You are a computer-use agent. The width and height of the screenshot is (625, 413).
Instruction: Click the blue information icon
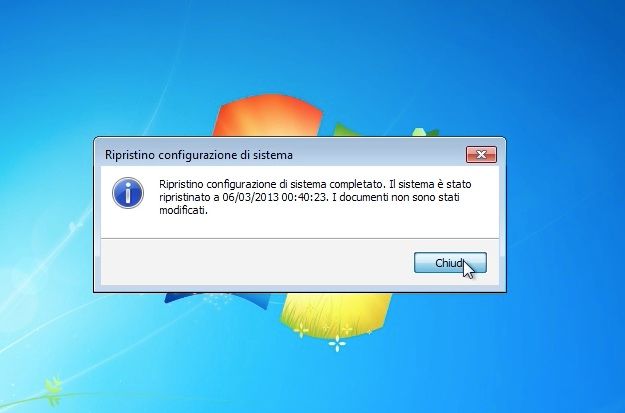[x=128, y=193]
